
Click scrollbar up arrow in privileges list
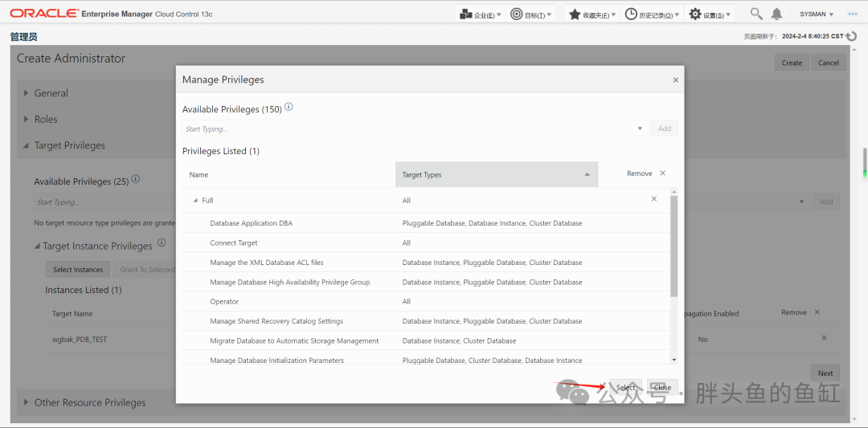pyautogui.click(x=674, y=192)
